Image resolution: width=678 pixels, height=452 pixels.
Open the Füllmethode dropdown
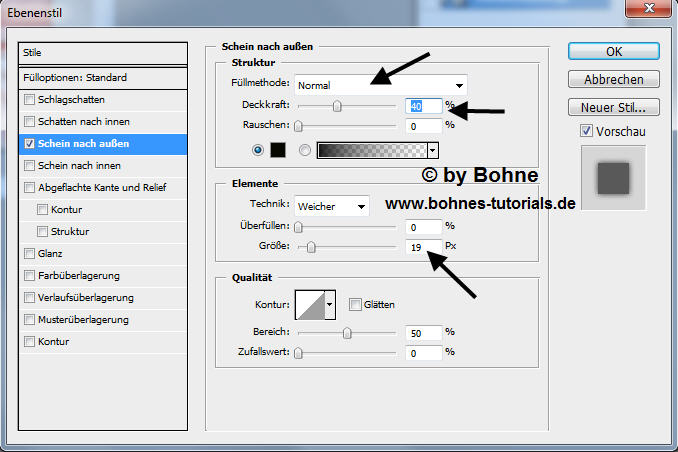pos(381,85)
